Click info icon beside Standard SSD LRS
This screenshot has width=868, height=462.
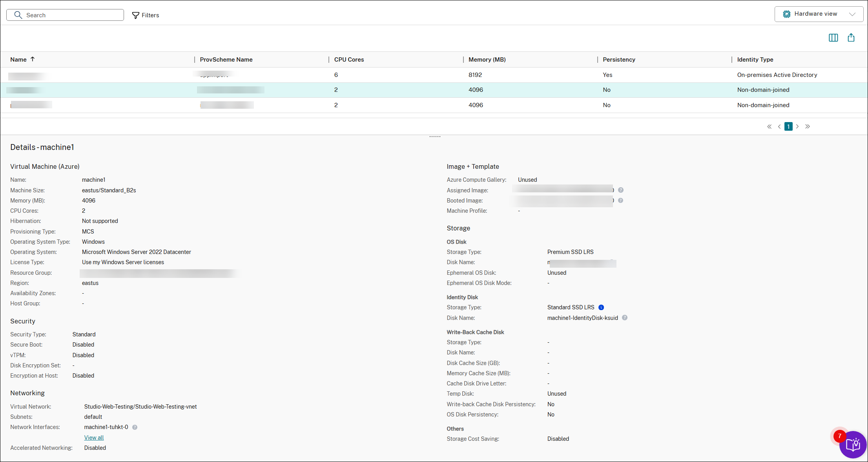[x=601, y=307]
